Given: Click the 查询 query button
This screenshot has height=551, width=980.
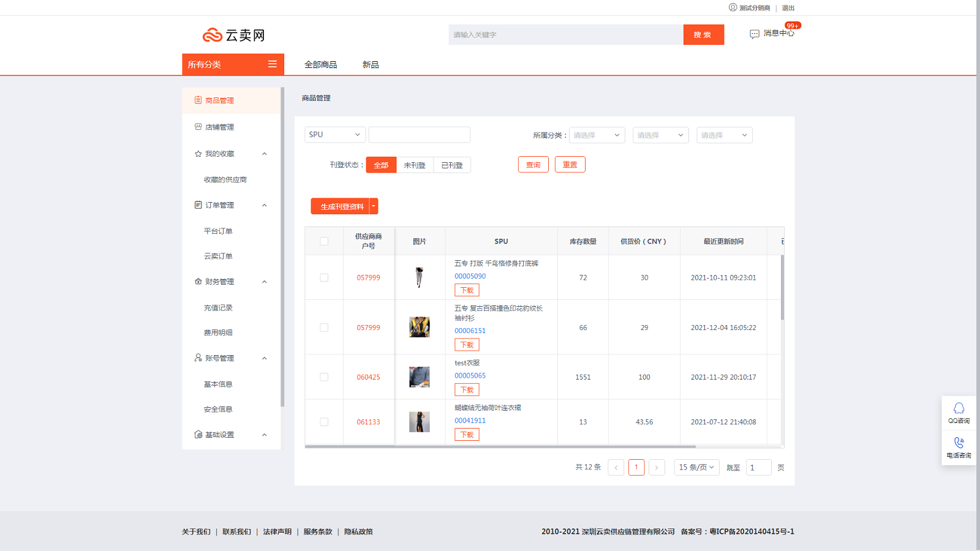Looking at the screenshot, I should point(533,165).
